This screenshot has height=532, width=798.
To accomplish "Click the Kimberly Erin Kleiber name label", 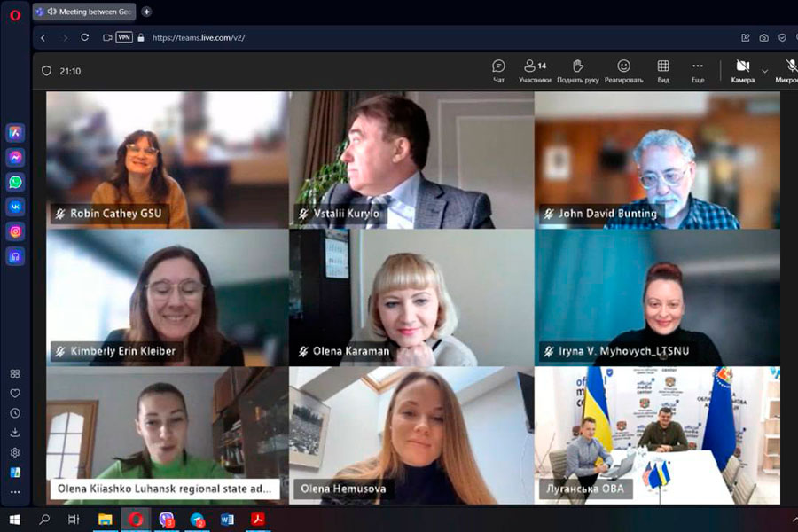I will pos(117,351).
